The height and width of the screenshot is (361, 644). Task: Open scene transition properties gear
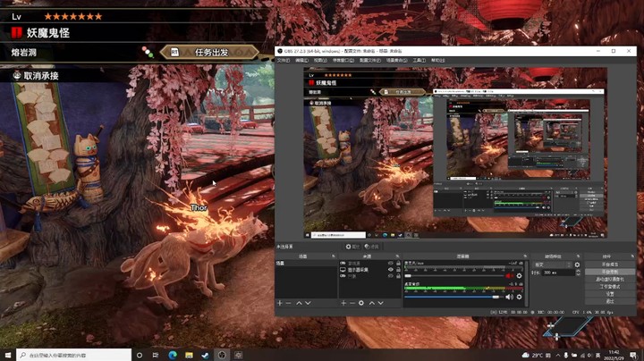point(577,264)
